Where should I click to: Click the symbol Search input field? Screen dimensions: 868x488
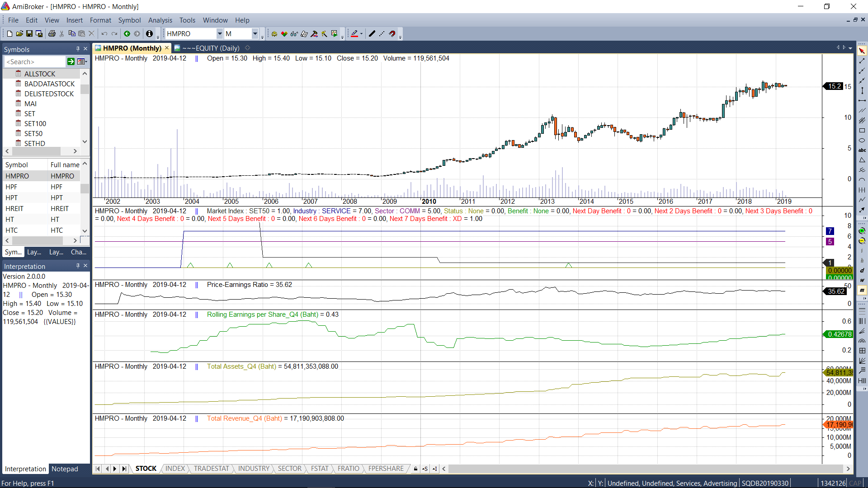click(x=35, y=62)
